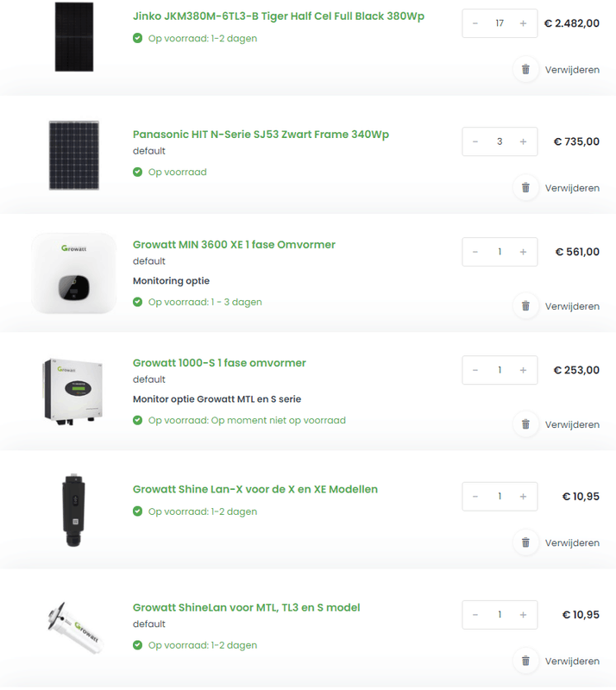Open Growatt MIN 3600 XE product link
Screen dimensions: 616x690
234,245
